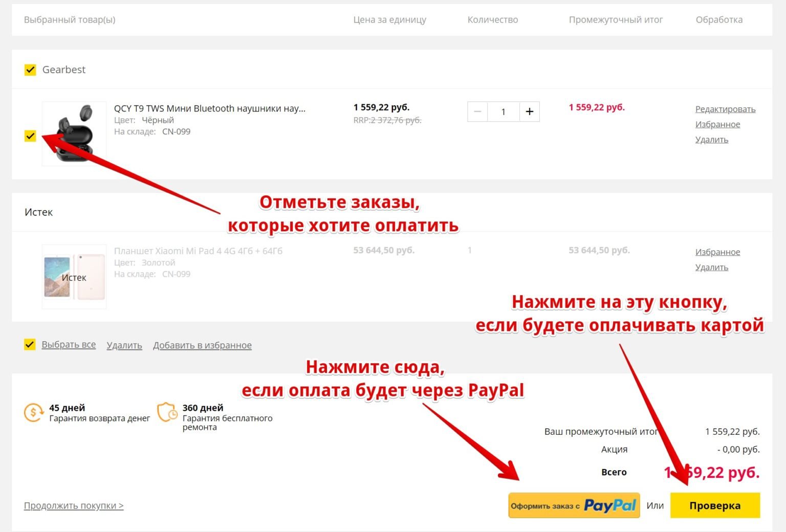Click the 'Промежуточный итог' column header
The height and width of the screenshot is (532, 786).
616,19
